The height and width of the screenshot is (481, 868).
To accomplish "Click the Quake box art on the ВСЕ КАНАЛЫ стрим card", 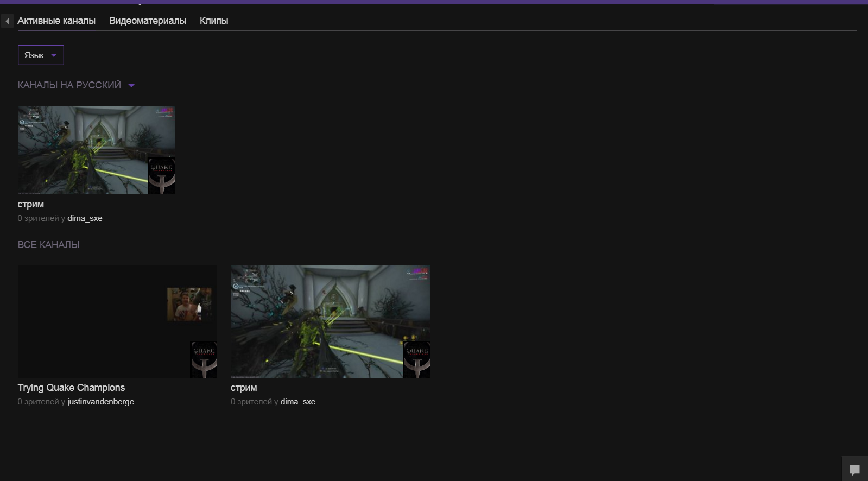I will (x=417, y=359).
